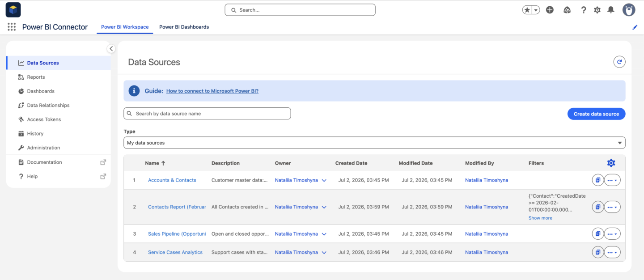
Task: Copy the Sales Pipeline data source
Action: pyautogui.click(x=597, y=234)
